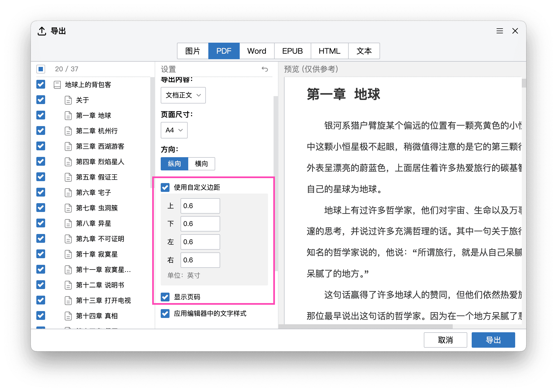Uncheck the 地球上的背包客 checkbox
557x392 pixels.
coord(41,84)
